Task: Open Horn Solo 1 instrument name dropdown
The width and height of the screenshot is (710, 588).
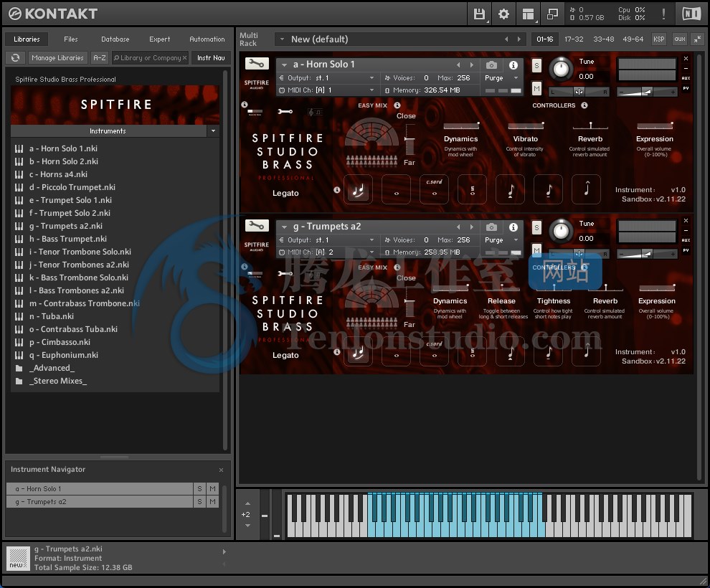Action: [x=284, y=65]
